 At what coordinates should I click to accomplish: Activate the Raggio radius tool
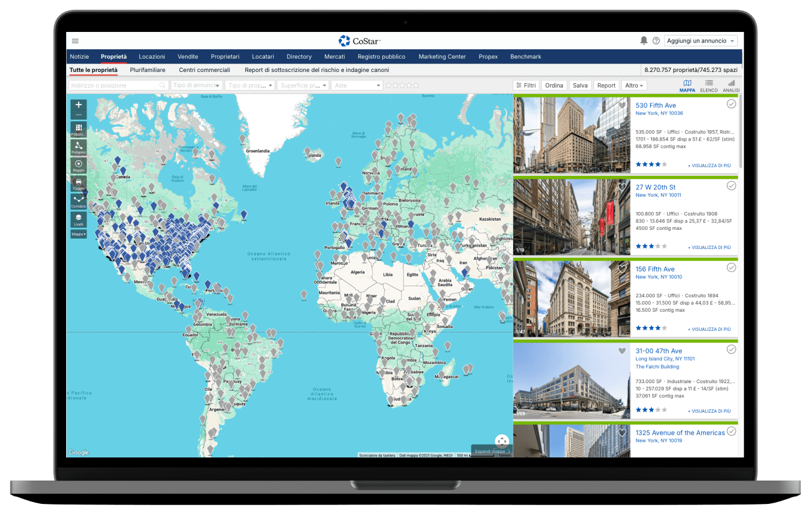[78, 165]
